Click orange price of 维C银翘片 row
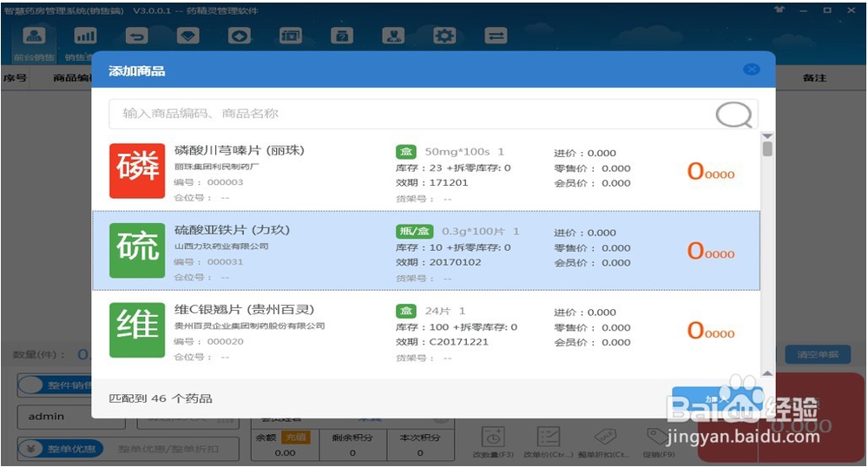The width and height of the screenshot is (868, 467). pyautogui.click(x=711, y=331)
